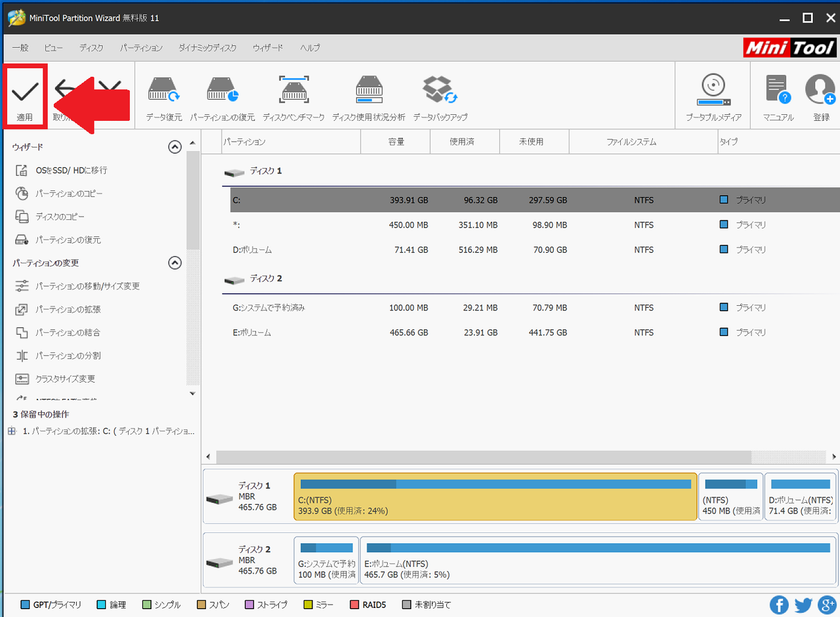Select E:ボリューム(NTFS) block in disk map
The height and width of the screenshot is (617, 840).
point(598,561)
